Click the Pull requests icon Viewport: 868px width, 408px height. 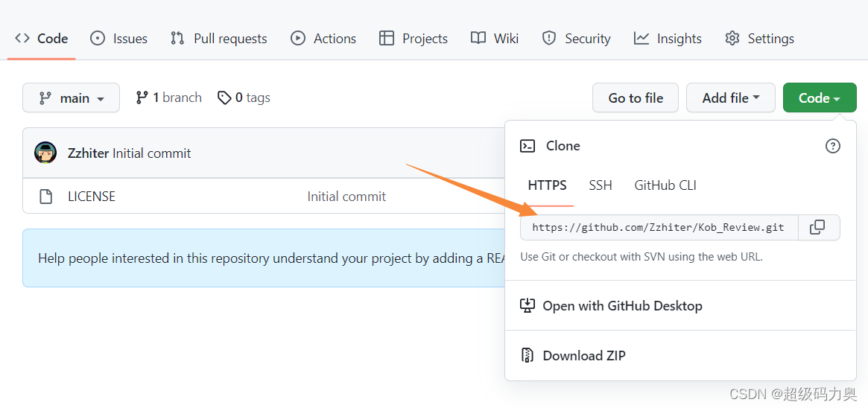pos(177,39)
